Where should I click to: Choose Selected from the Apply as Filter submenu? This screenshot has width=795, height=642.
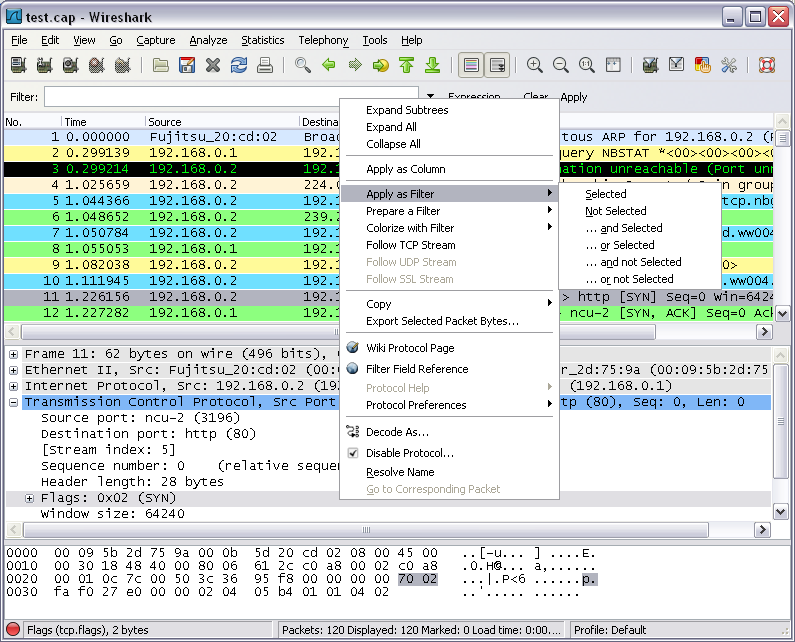coord(606,194)
